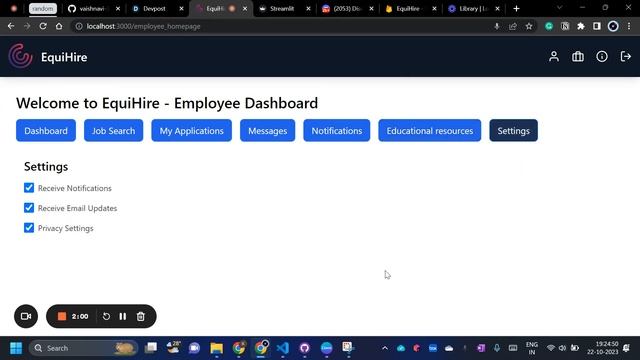Switch the ENG IN language indicator
640x360 pixels.
point(532,348)
